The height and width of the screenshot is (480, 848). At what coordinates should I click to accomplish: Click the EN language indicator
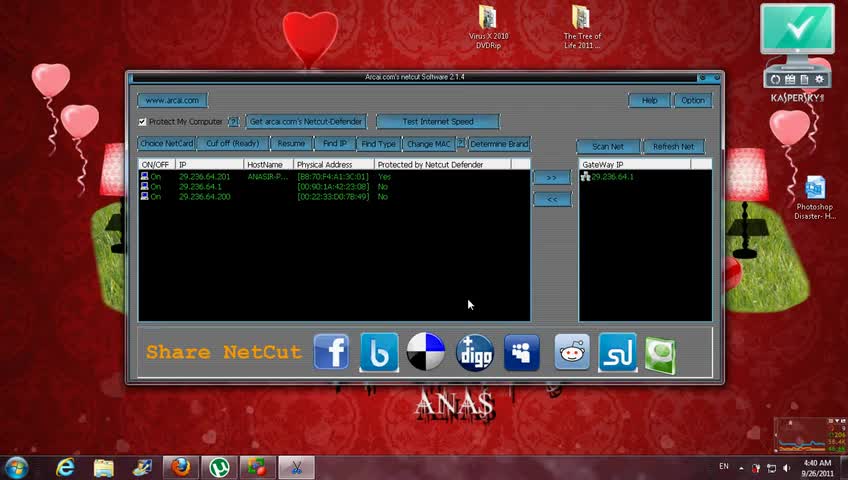tap(724, 466)
